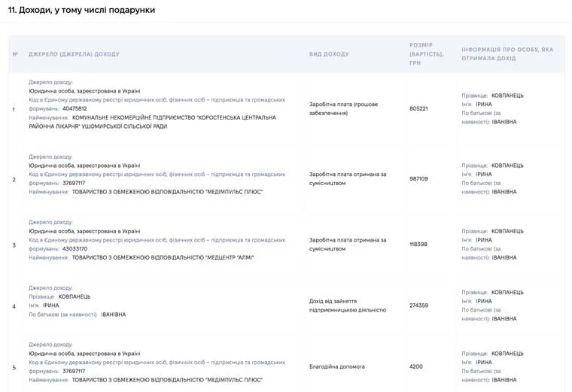Click row number 3

(x=14, y=245)
